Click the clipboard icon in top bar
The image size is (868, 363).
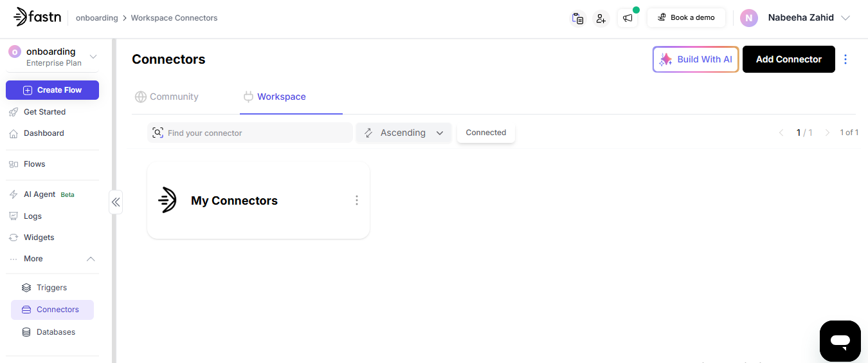point(577,18)
